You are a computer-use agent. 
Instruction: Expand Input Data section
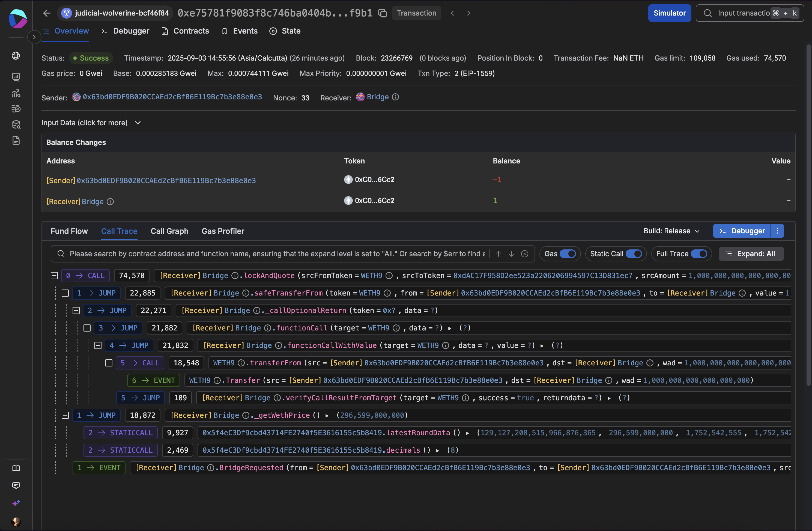[x=91, y=123]
